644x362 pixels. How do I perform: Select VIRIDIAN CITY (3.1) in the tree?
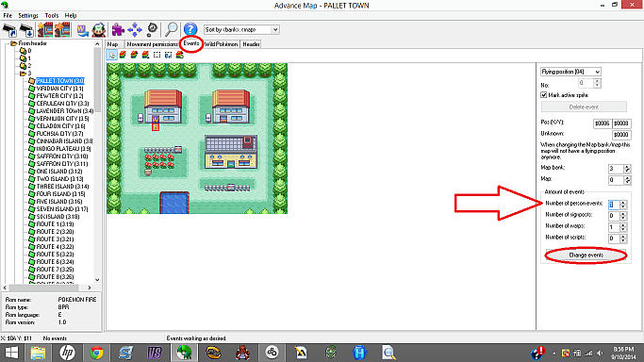[59, 89]
